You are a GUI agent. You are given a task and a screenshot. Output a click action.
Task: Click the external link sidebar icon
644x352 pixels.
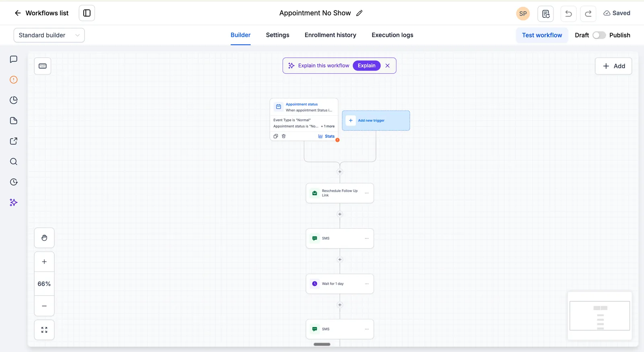tap(14, 141)
